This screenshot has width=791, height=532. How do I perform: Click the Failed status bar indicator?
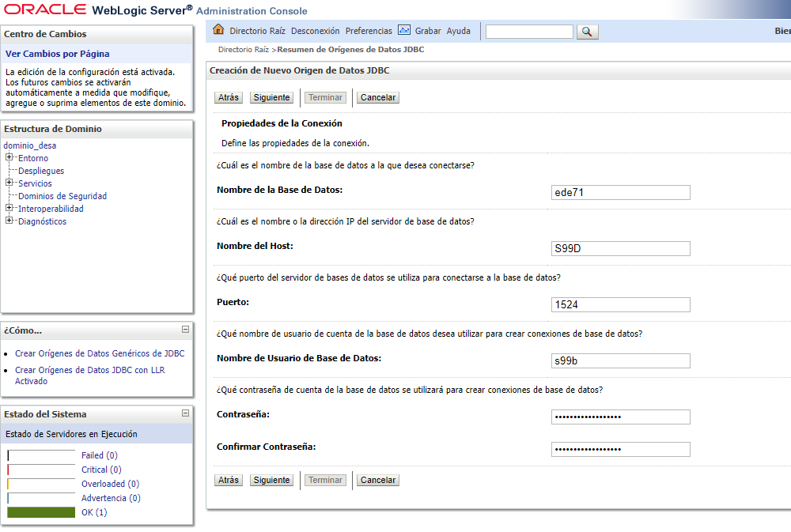(41, 455)
